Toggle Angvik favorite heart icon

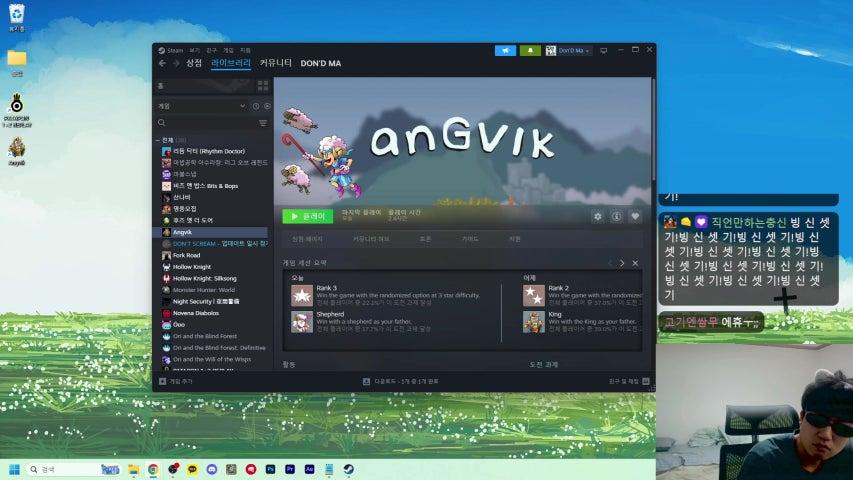point(635,217)
